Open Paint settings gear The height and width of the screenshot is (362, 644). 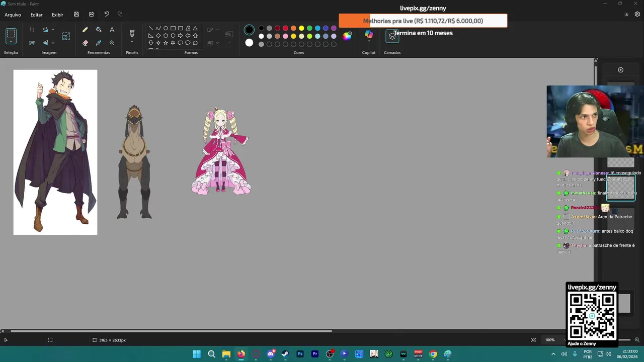coord(637,15)
